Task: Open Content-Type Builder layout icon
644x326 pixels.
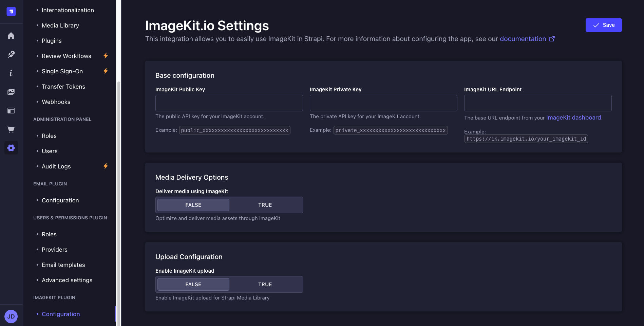Action: pos(11,110)
